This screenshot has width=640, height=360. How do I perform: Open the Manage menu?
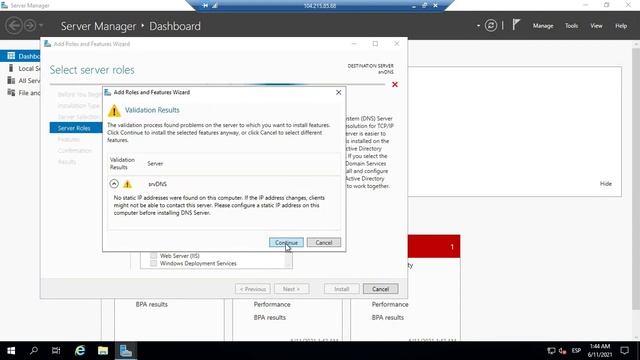pyautogui.click(x=543, y=26)
